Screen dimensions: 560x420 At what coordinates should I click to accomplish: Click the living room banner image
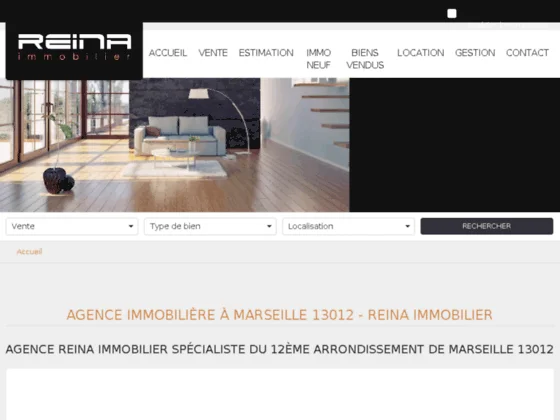(x=175, y=145)
